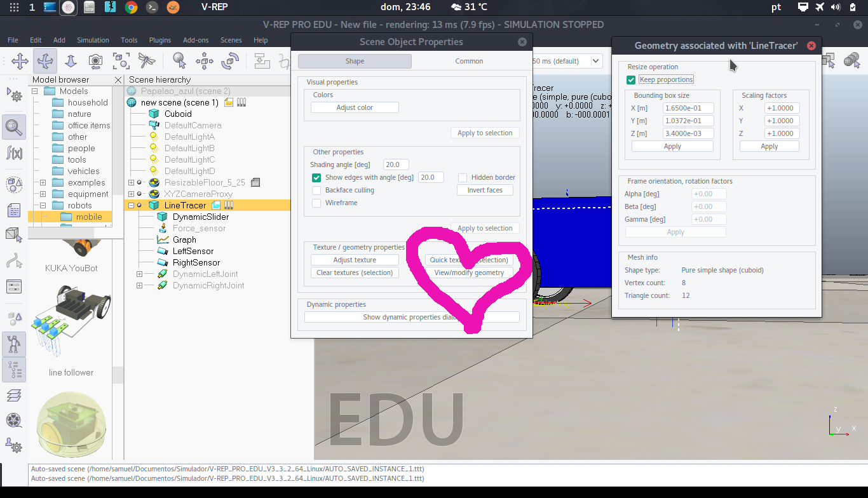Click the scaling factor Z field
868x498 pixels.
click(782, 133)
